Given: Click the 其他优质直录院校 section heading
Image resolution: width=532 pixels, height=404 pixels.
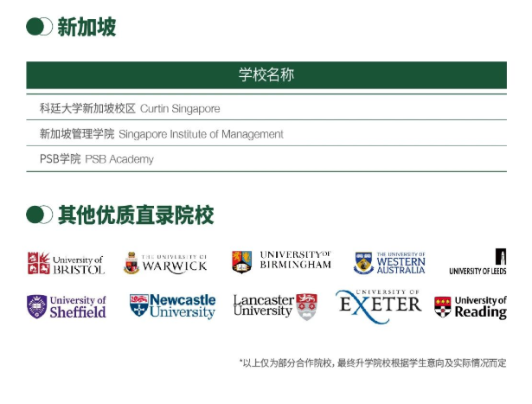Looking at the screenshot, I should (x=136, y=215).
